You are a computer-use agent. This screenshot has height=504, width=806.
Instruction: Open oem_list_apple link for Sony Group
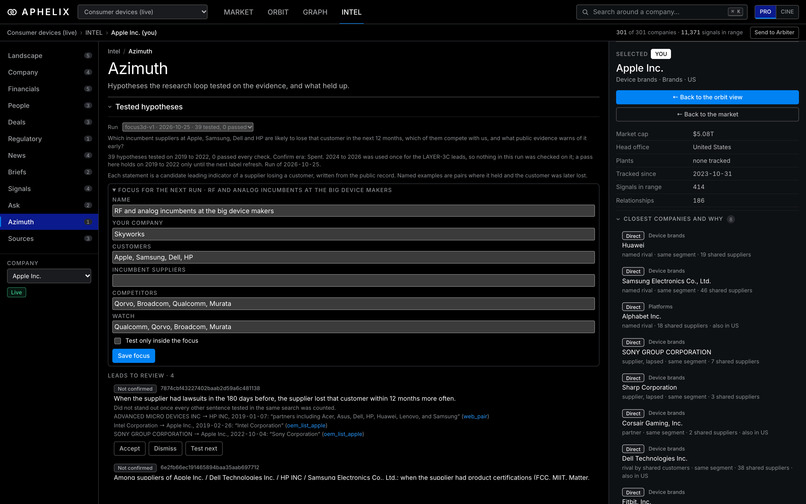pyautogui.click(x=343, y=434)
